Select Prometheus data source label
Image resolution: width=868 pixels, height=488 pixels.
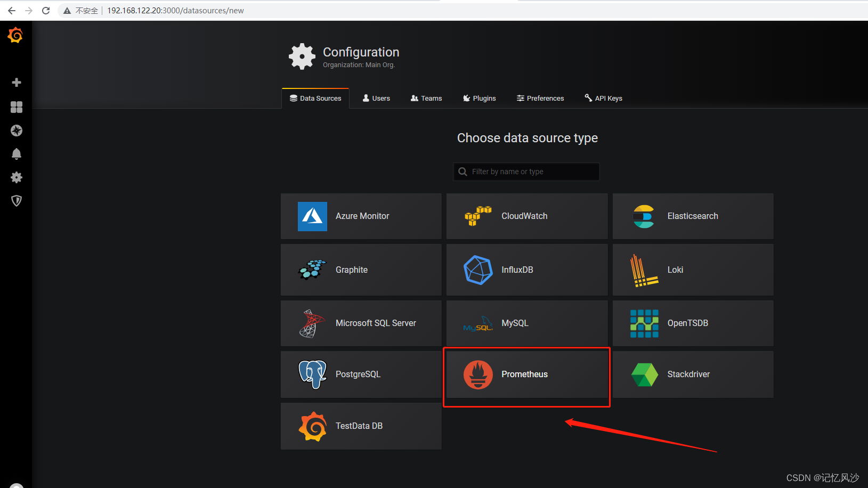pos(524,375)
